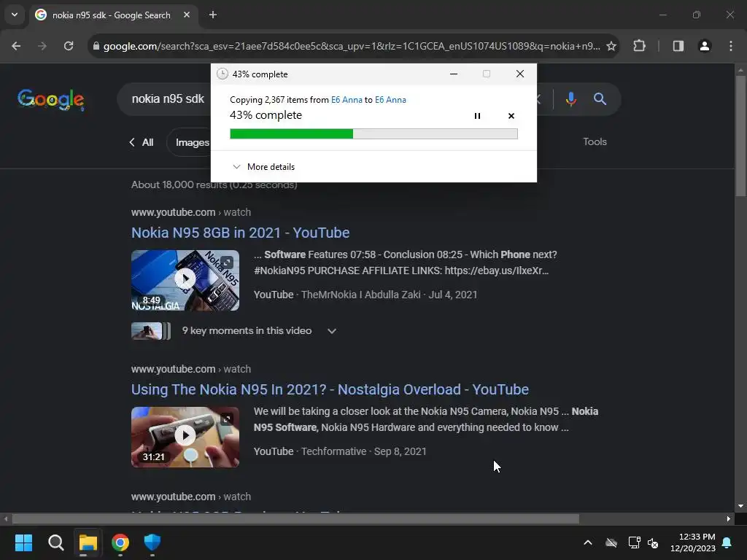Minimize the copy progress dialog
This screenshot has width=747, height=560.
coord(454,74)
